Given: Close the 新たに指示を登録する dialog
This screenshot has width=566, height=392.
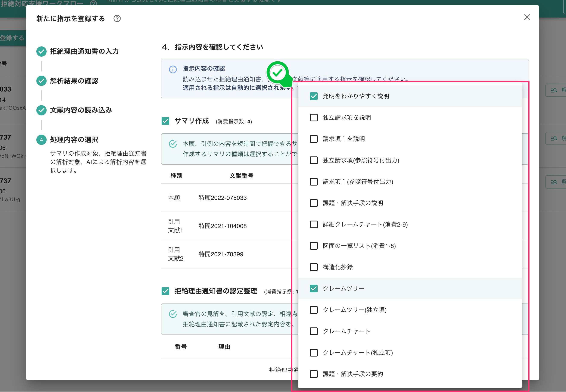Looking at the screenshot, I should (527, 17).
